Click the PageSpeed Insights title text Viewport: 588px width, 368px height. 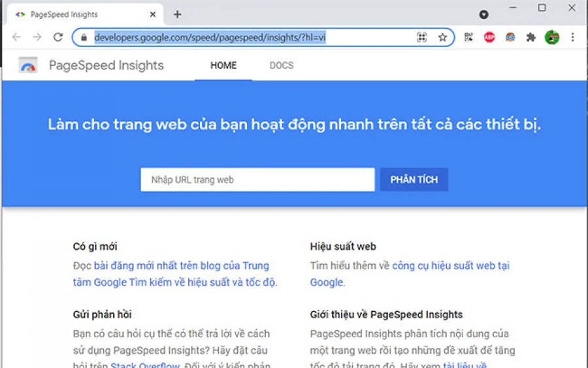click(106, 65)
